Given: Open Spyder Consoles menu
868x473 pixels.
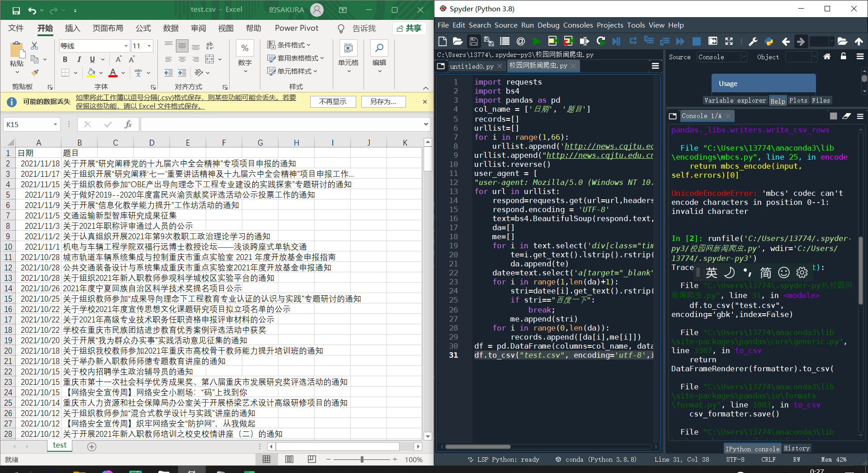Looking at the screenshot, I should click(578, 25).
